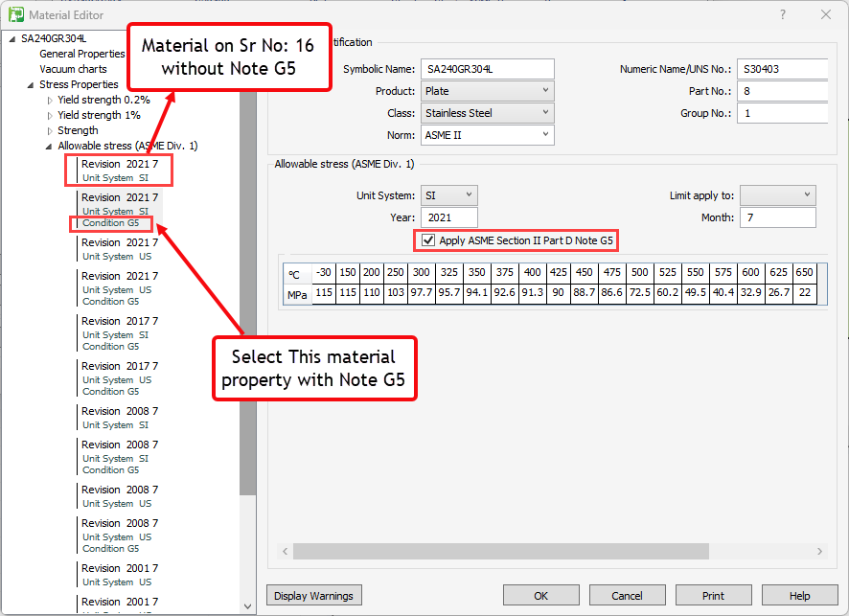Toggle Apply ASME Section II Part D Note G5
Screen dimensions: 849x616
tap(428, 240)
